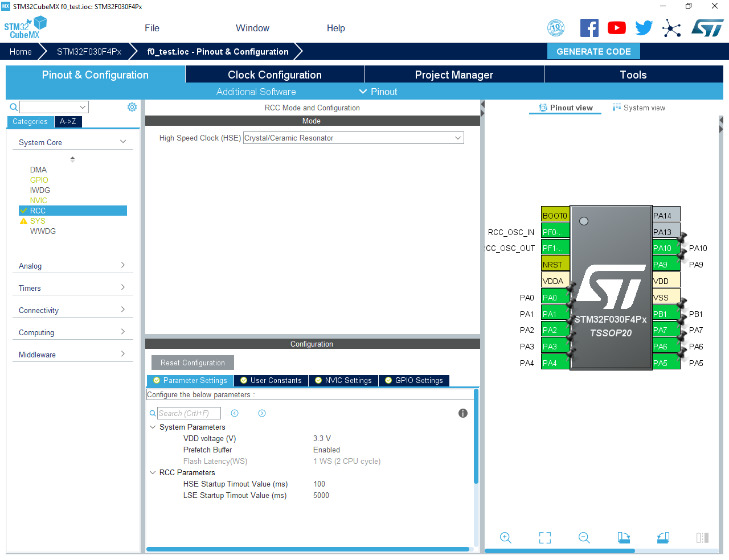The height and width of the screenshot is (560, 729).
Task: Open the ST YouTube channel icon
Action: [x=616, y=28]
